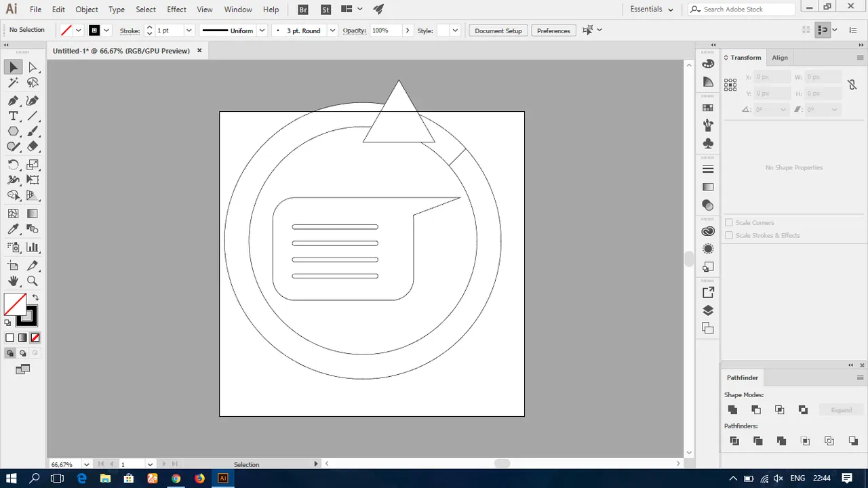Click the Unite shape mode icon

(732, 409)
